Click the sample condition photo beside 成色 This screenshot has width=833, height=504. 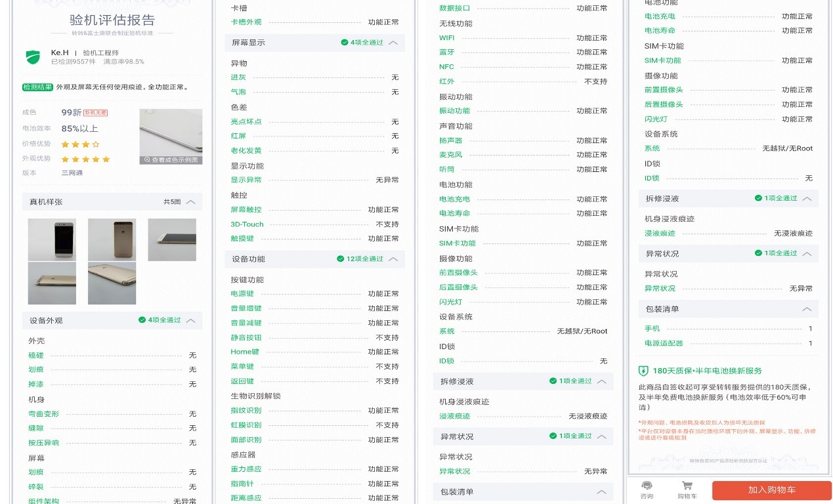[170, 134]
